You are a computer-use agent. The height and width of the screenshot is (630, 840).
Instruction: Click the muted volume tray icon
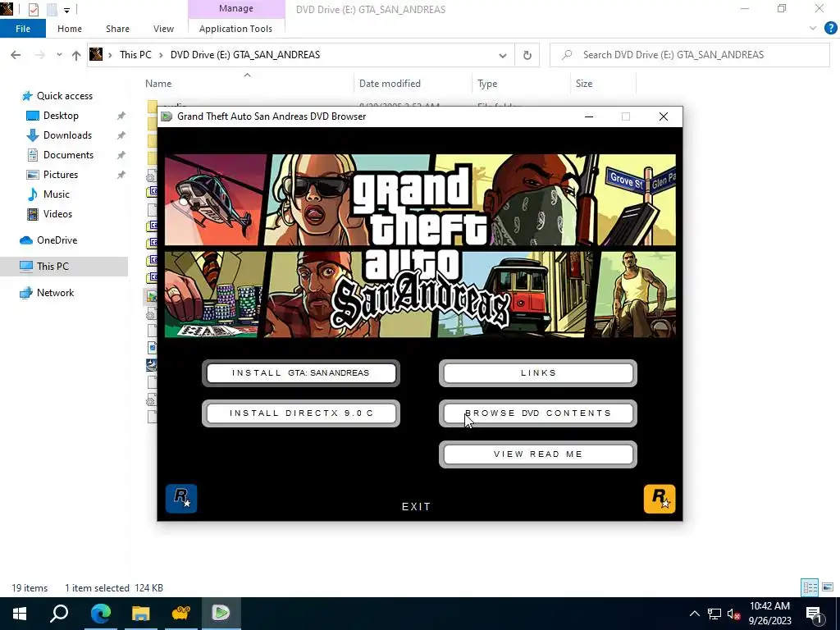[x=734, y=614]
